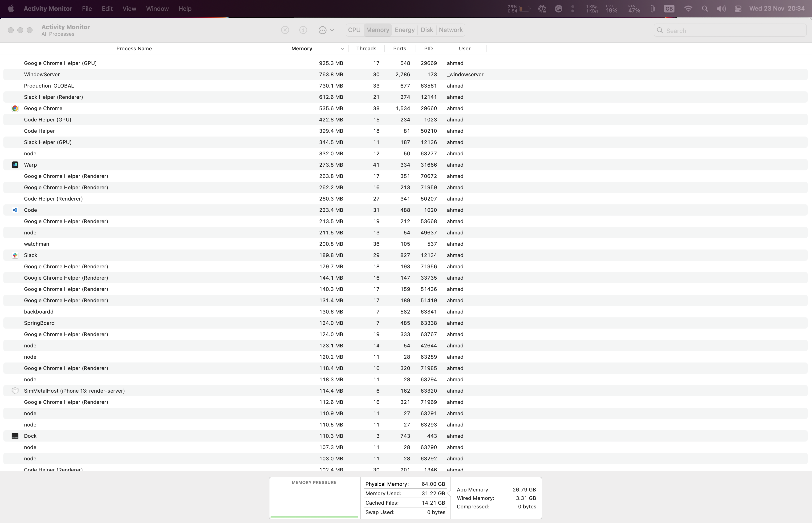Image resolution: width=812 pixels, height=523 pixels.
Task: Open the Activity Monitor app menu
Action: point(48,8)
